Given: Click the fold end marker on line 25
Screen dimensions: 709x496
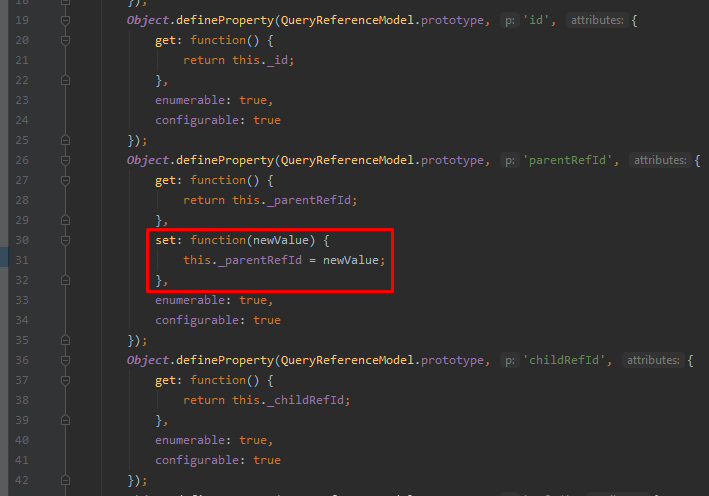Looking at the screenshot, I should tap(66, 140).
